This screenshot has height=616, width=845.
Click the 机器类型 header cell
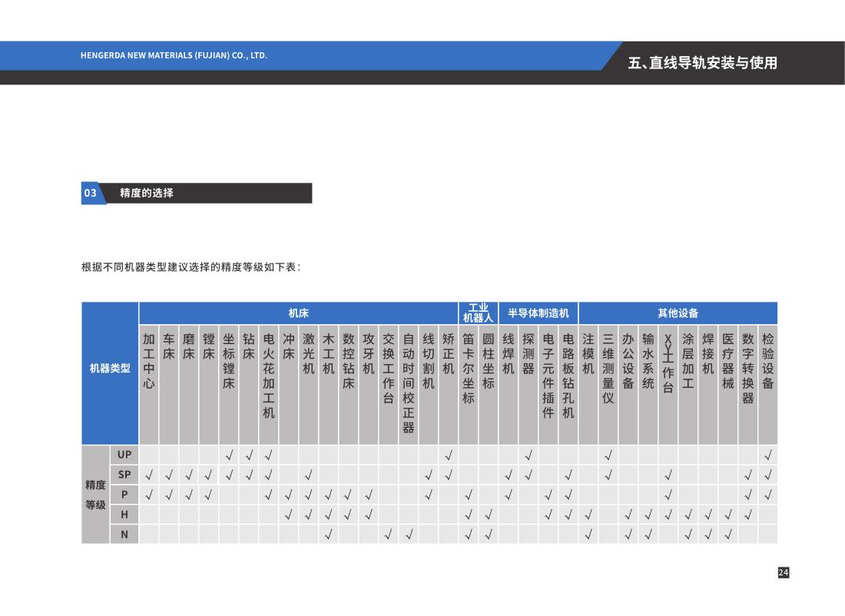(x=110, y=369)
